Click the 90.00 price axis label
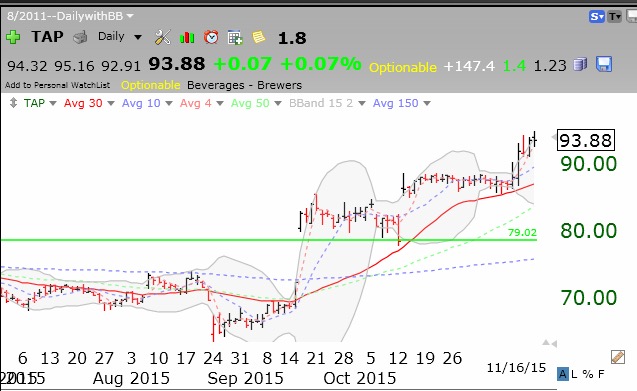 [x=589, y=164]
